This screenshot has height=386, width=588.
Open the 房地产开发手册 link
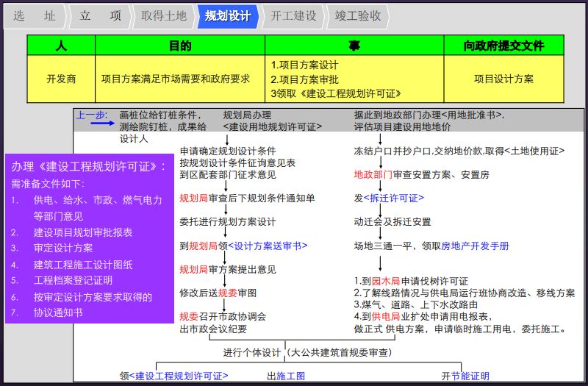click(x=475, y=246)
